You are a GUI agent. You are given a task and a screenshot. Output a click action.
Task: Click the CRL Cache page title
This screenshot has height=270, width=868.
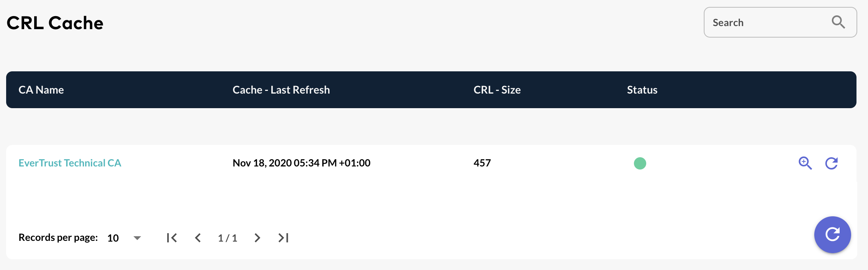(x=55, y=22)
